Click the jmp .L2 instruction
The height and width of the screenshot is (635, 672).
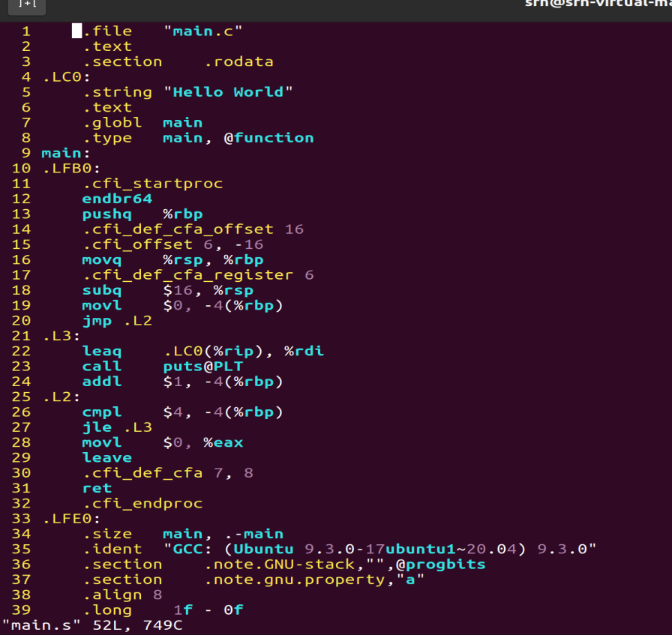pyautogui.click(x=120, y=320)
